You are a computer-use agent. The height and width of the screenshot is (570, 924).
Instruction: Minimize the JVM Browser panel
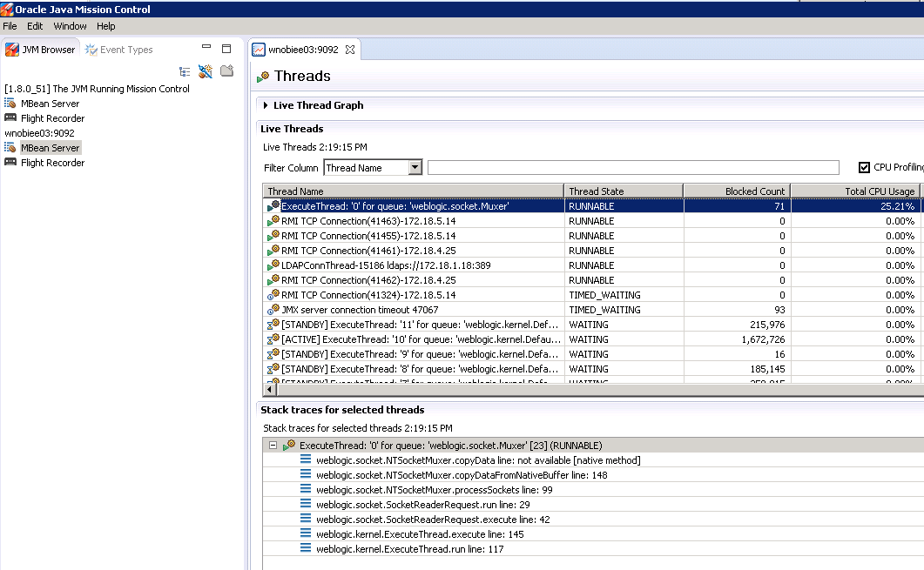[206, 48]
